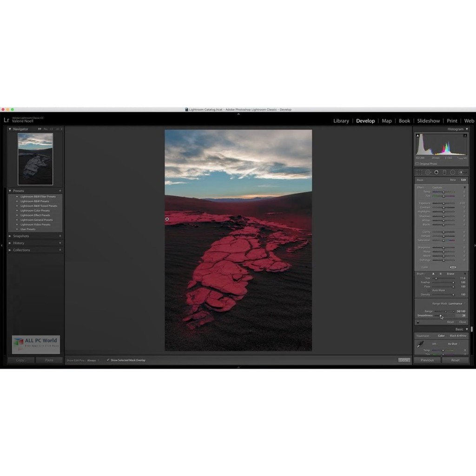Add a new snapshot with plus icon

(x=60, y=236)
